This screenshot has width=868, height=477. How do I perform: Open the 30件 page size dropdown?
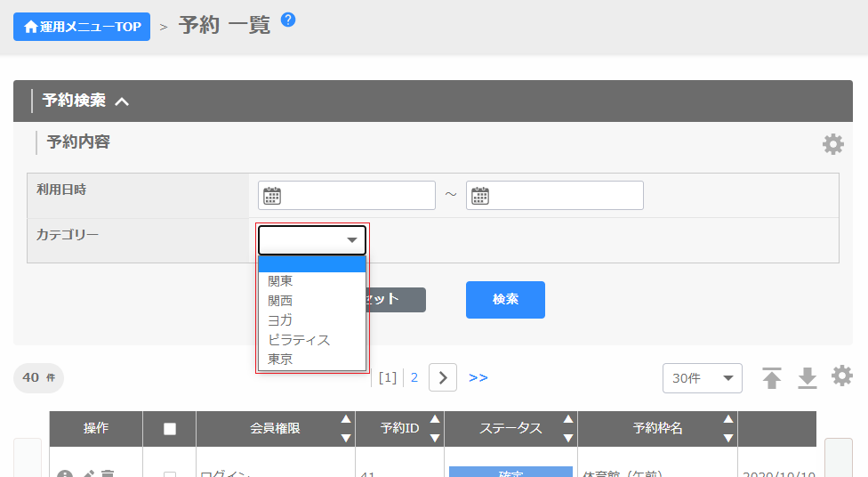702,378
